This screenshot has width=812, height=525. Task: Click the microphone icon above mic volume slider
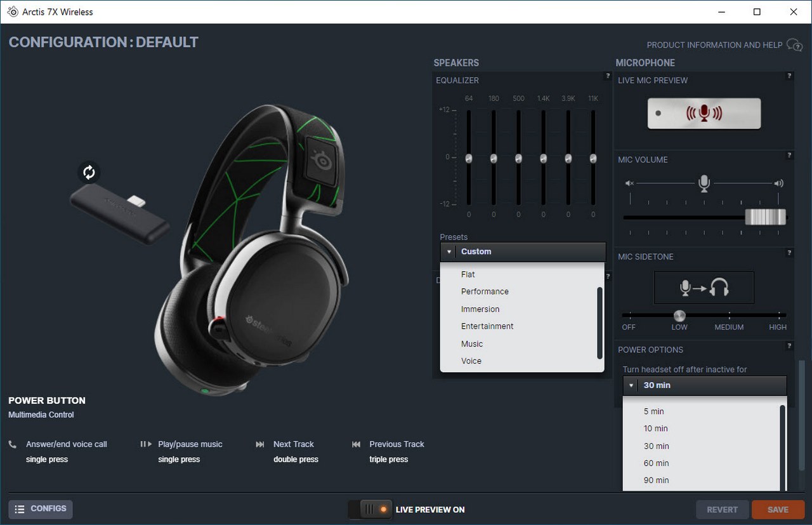pos(704,183)
